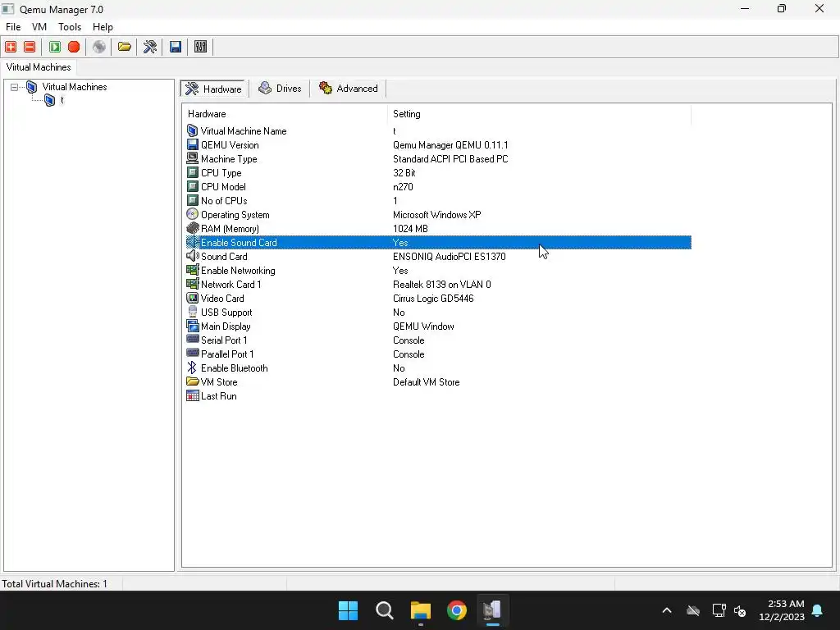840x630 pixels.
Task: Click the Network Card 1 icon
Action: click(192, 284)
